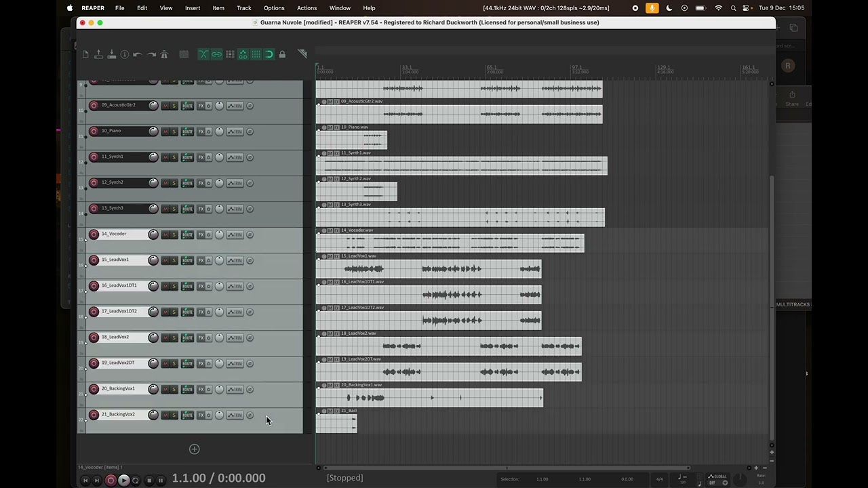This screenshot has width=868, height=488.
Task: Open ROUTE for 12_Synth2 track
Action: (x=187, y=183)
